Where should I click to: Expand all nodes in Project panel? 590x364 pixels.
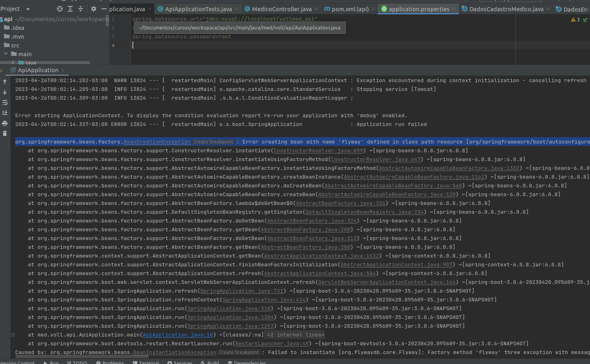pos(70,9)
